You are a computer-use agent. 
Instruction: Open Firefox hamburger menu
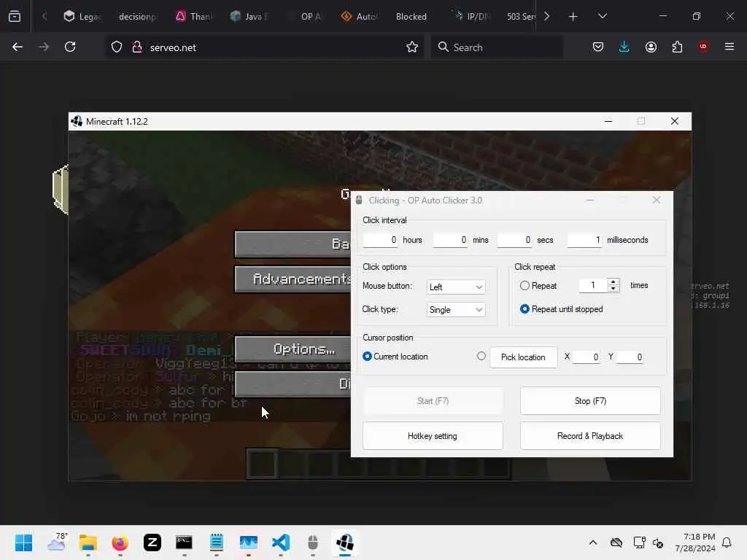coord(729,47)
